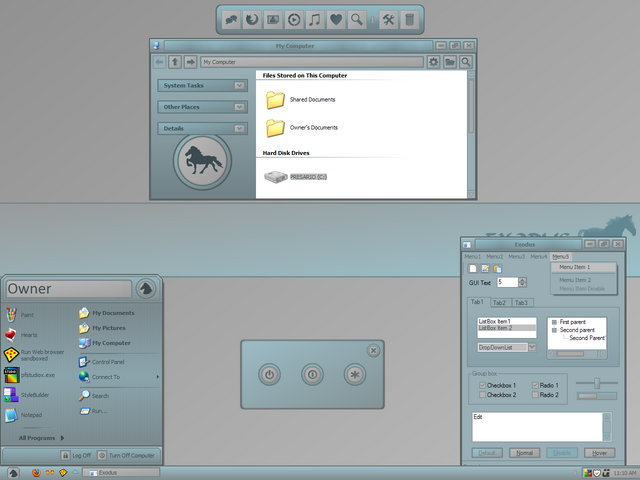
Task: Click the Exodus taskbar button
Action: click(121, 473)
